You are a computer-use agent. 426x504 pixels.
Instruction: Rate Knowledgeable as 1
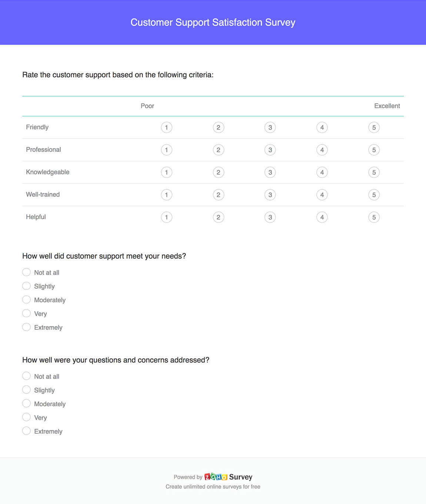coord(167,172)
